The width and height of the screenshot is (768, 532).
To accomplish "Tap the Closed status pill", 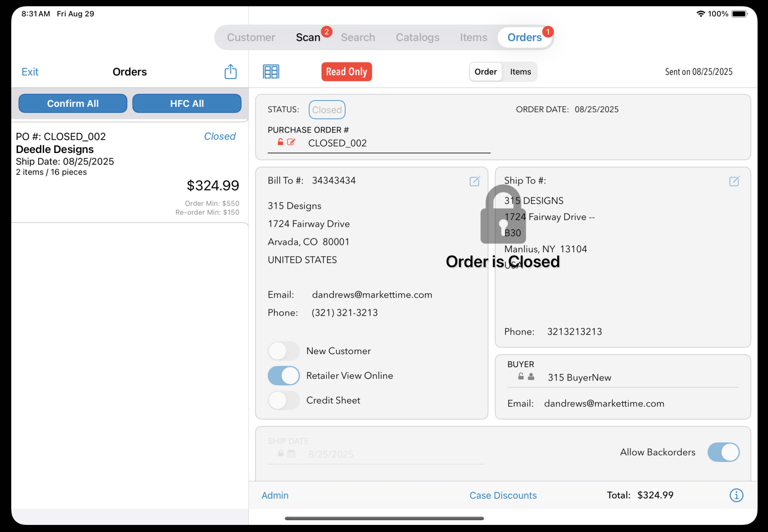I will (327, 110).
